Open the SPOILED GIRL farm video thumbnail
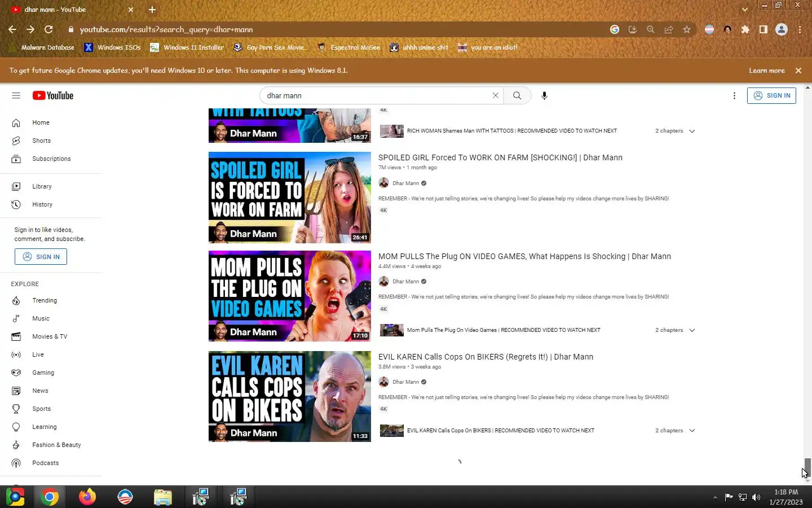The height and width of the screenshot is (508, 812). [290, 198]
